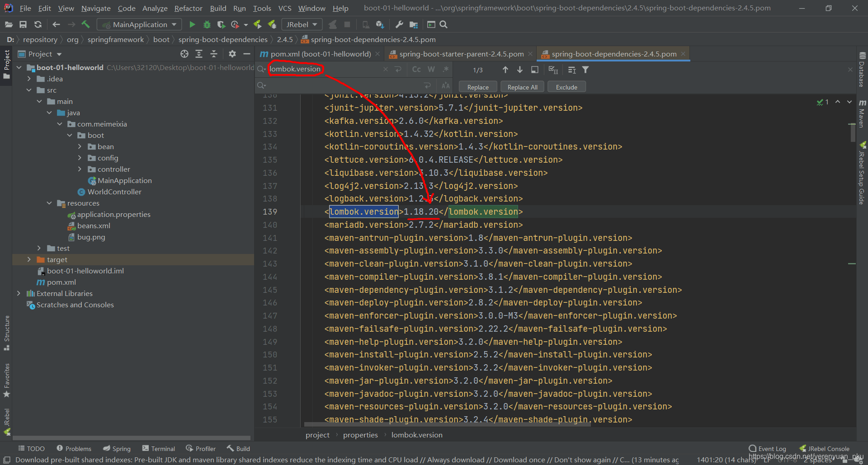Screen dimensions: 868x465
Task: Toggle the Project tool window stripe button
Action: pos(6,64)
